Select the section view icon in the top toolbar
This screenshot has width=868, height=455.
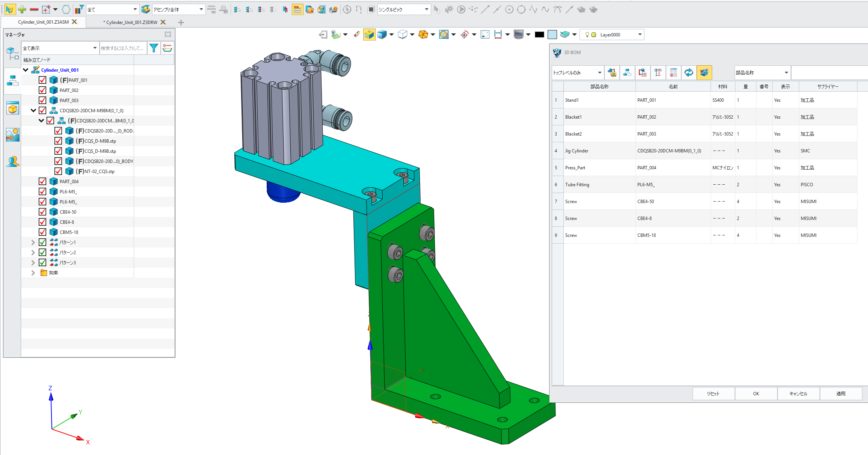[x=424, y=34]
